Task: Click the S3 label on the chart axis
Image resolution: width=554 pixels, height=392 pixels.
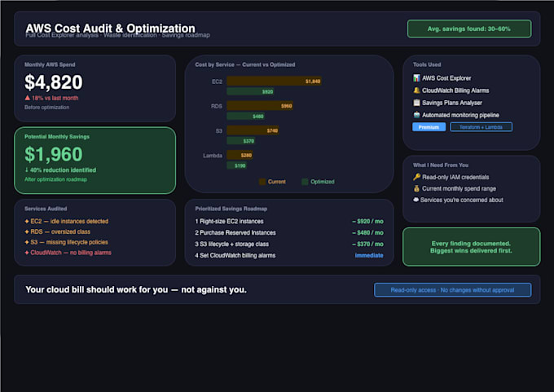Action: tap(219, 130)
